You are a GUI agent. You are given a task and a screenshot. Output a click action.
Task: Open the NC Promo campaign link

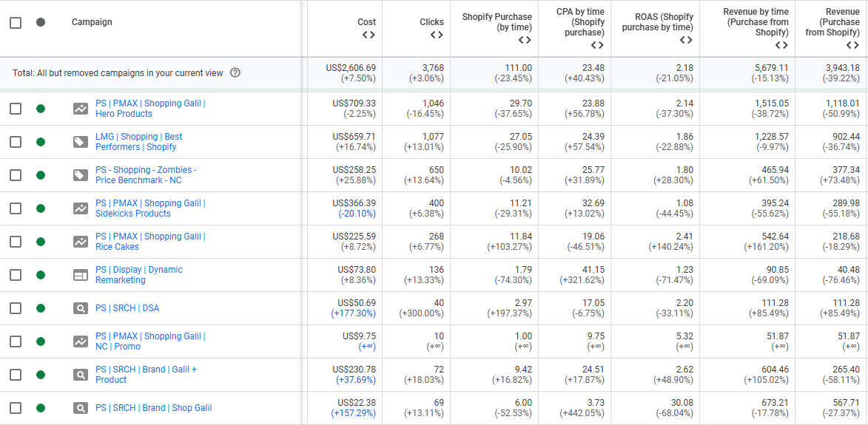[x=150, y=341]
